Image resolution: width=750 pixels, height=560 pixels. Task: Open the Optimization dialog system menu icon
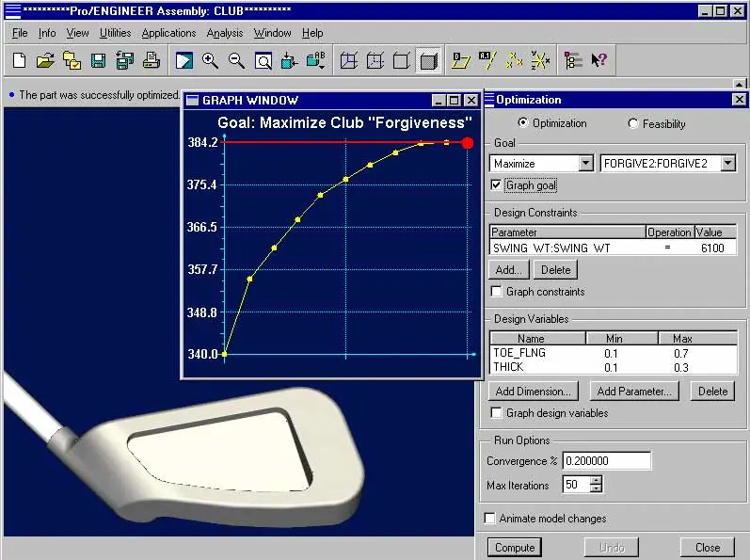point(489,100)
